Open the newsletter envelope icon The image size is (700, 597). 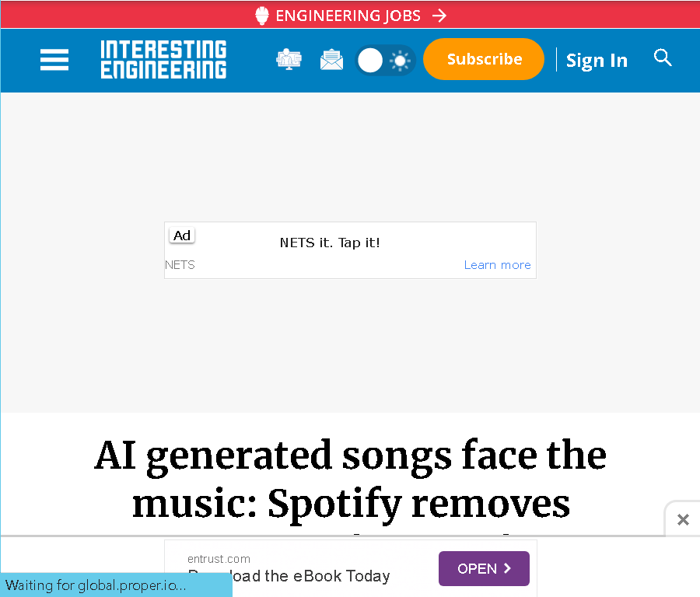331,60
